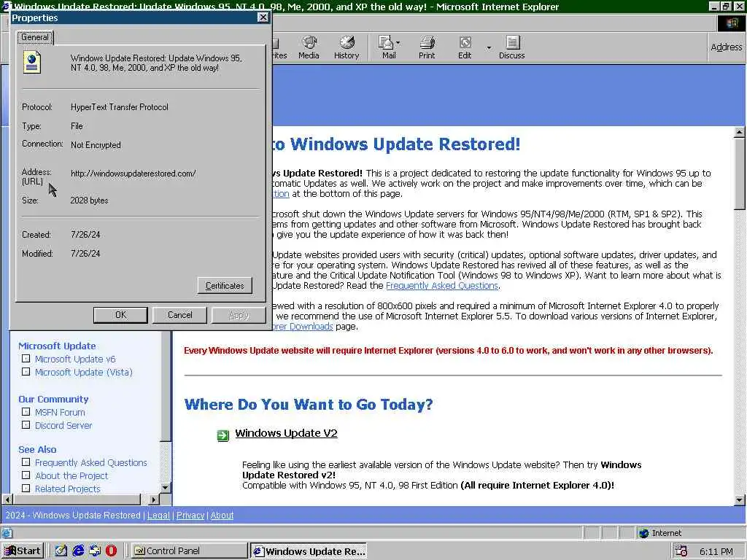747x560 pixels.
Task: Open the Microsoft Update (Vista) link
Action: pos(83,373)
